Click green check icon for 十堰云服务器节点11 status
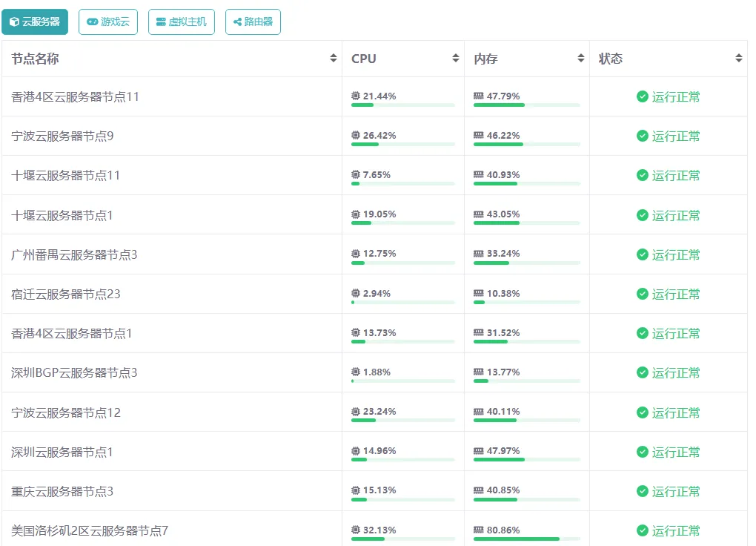This screenshot has width=756, height=546. pyautogui.click(x=643, y=175)
